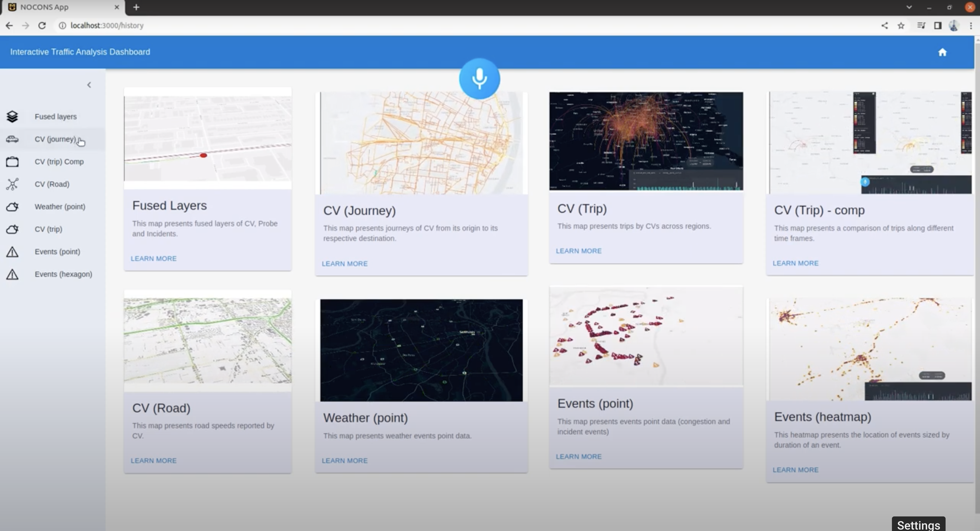Screen dimensions: 980x531
Task: Open Fused layers in the sidebar
Action: 52,117
